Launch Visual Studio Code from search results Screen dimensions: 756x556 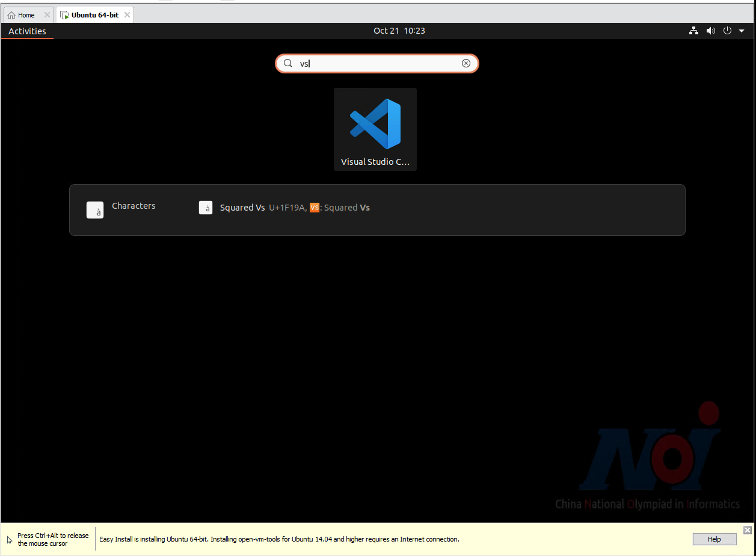(375, 129)
